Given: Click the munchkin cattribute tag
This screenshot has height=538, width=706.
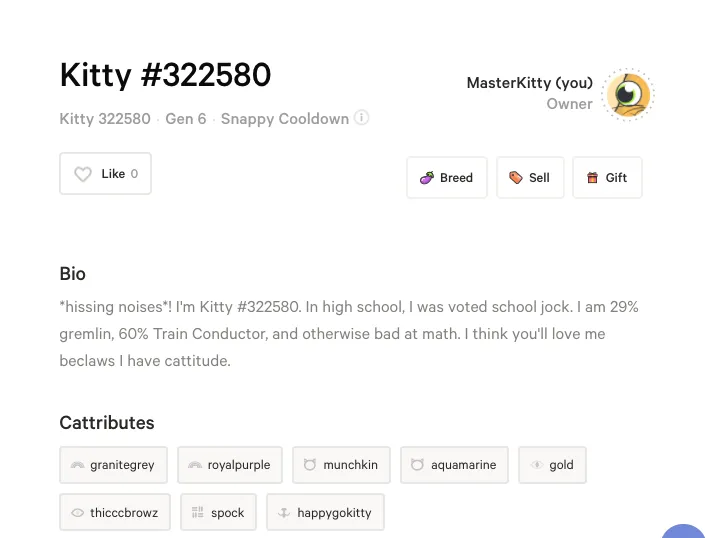Looking at the screenshot, I should [x=341, y=465].
